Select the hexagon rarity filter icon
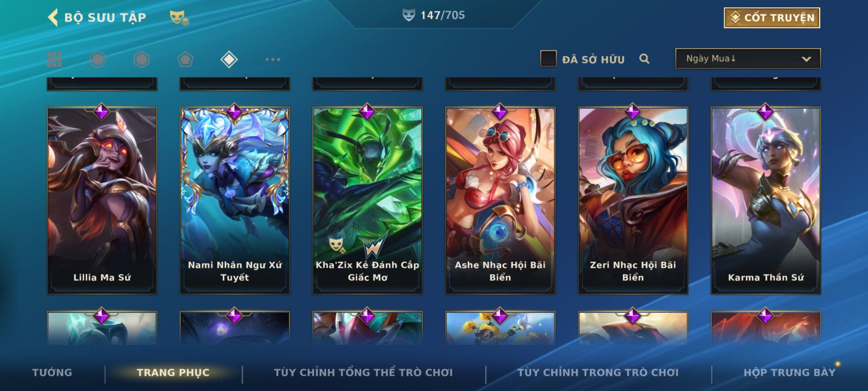The width and height of the screenshot is (868, 391). pos(141,59)
